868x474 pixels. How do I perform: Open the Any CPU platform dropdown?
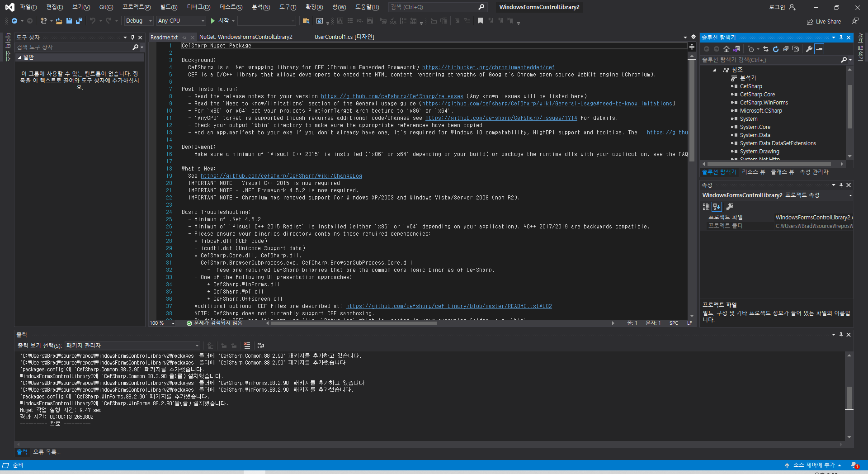pyautogui.click(x=181, y=21)
